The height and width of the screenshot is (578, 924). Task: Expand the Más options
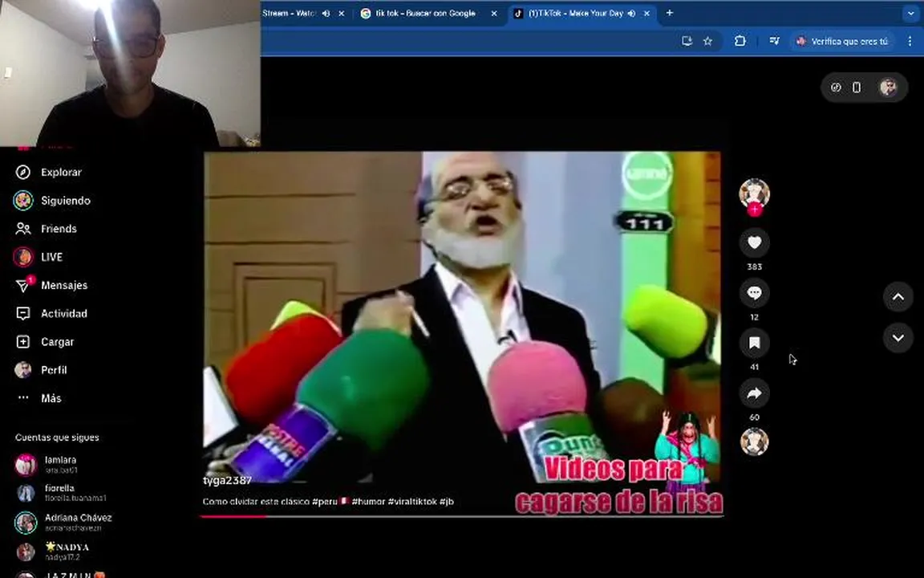[38, 399]
